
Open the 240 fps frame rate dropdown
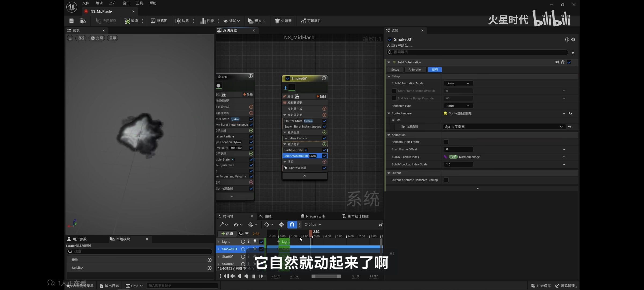coord(313,224)
